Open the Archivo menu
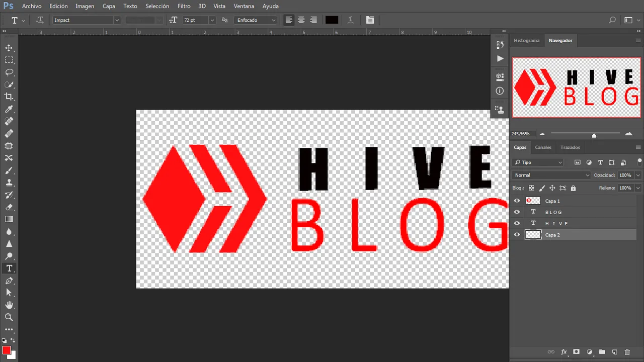Image resolution: width=644 pixels, height=362 pixels. coord(32,6)
